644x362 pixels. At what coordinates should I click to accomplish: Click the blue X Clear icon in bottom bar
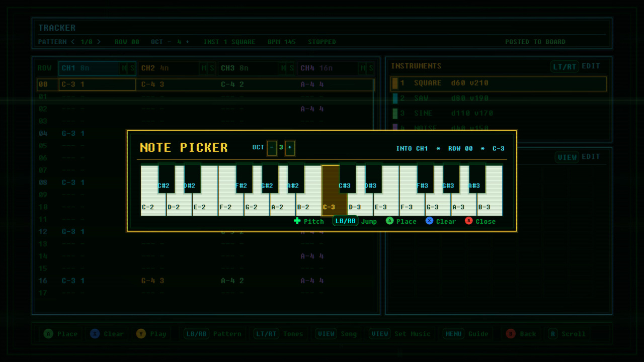(95, 333)
